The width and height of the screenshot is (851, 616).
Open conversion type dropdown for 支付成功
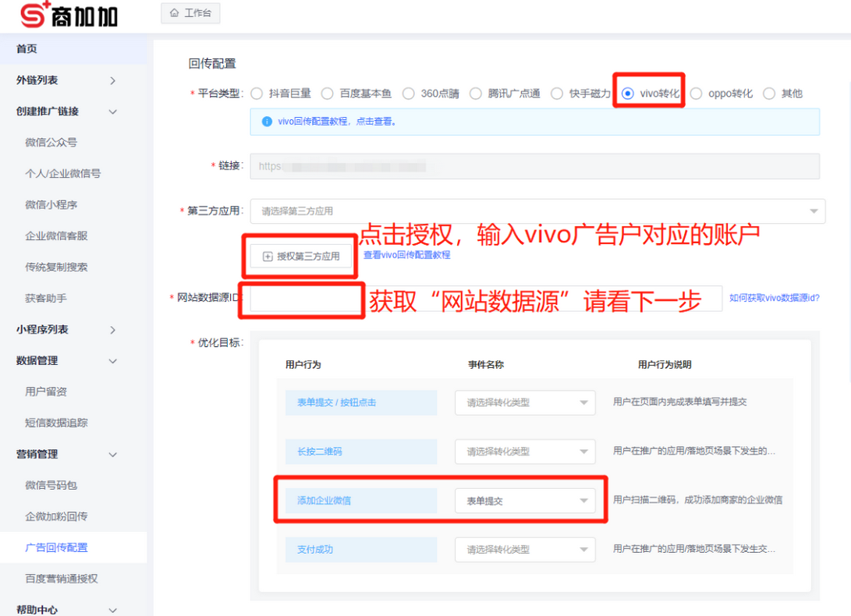pos(525,550)
